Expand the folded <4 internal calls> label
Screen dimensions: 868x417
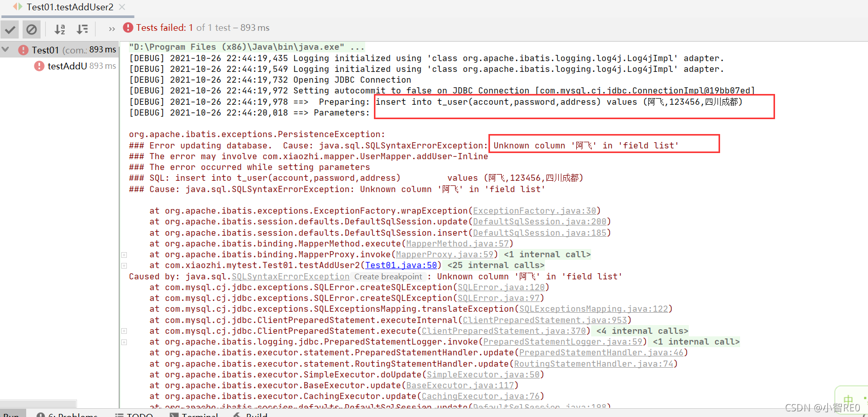(x=642, y=331)
